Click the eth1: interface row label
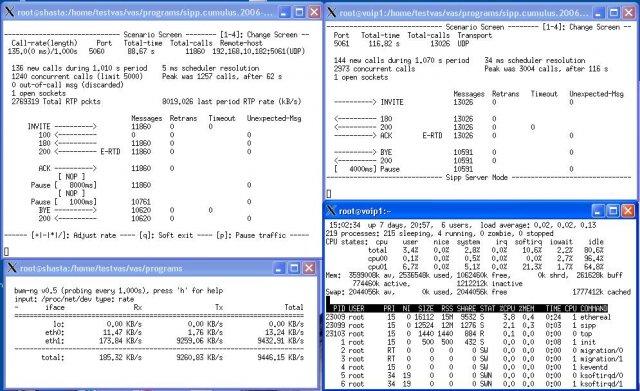The height and width of the screenshot is (391, 640). pos(55,341)
